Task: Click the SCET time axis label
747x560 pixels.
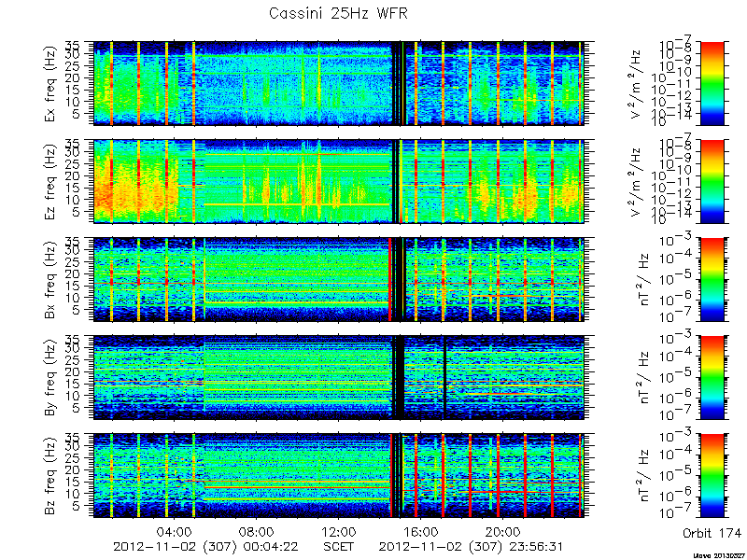Action: [338, 546]
